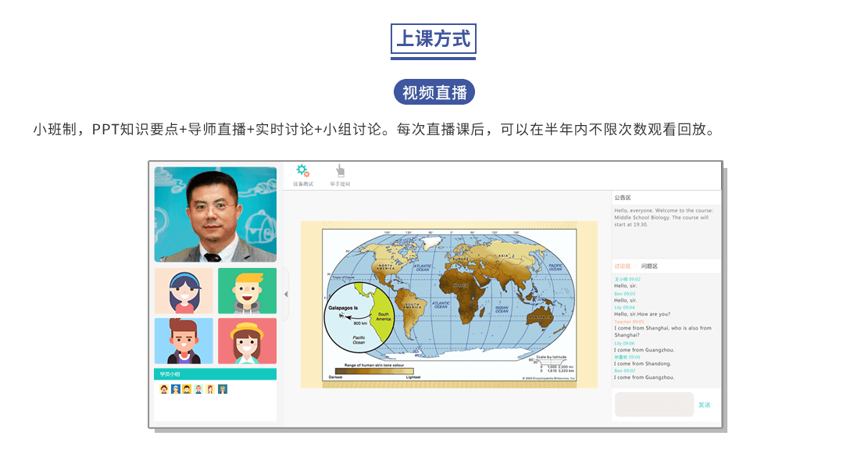Open the 设备测试 device test gear icon
Image resolution: width=868 pixels, height=450 pixels.
(x=303, y=170)
